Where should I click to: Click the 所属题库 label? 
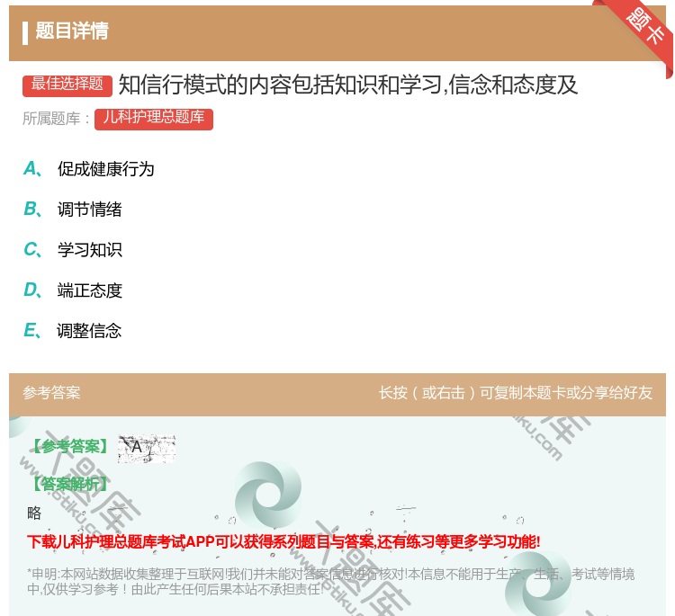(x=56, y=119)
